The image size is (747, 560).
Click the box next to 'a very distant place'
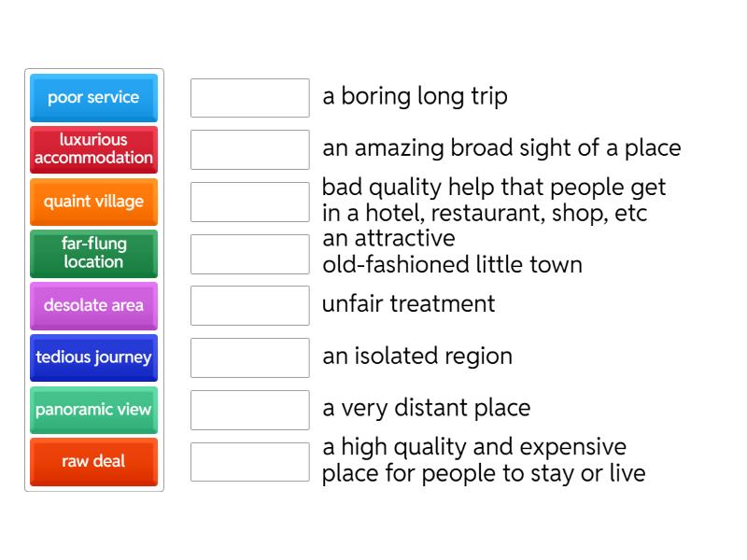(x=250, y=410)
